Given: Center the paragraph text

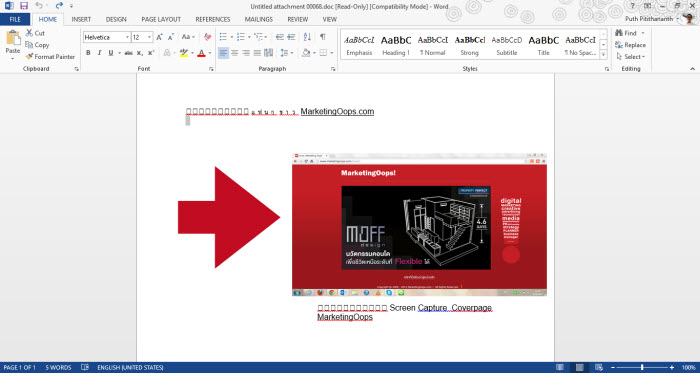Looking at the screenshot, I should tap(235, 53).
